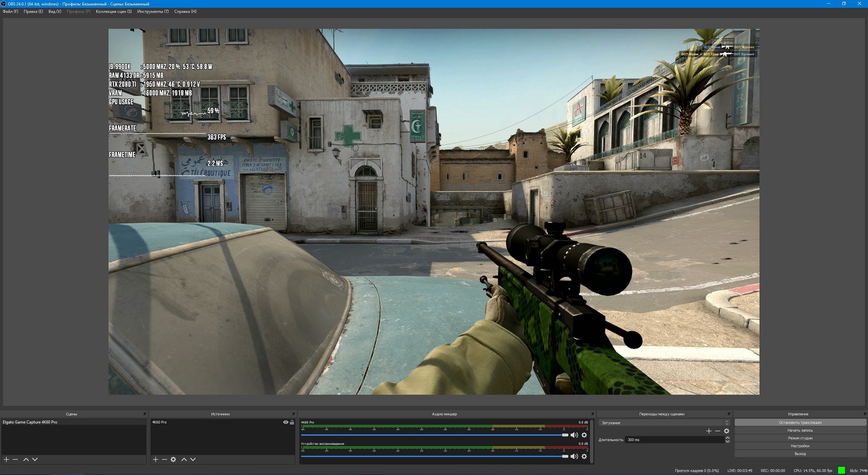
Task: Increase transition duration with up arrow
Action: pyautogui.click(x=727, y=437)
